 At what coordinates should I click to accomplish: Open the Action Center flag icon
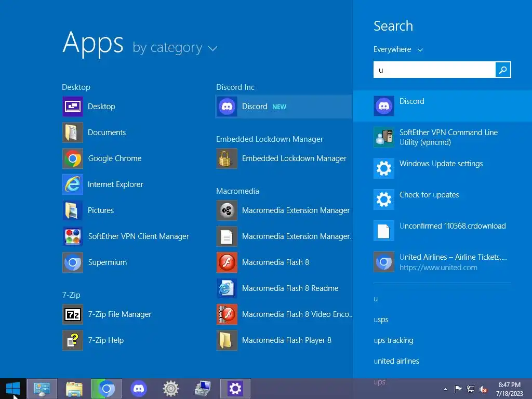click(458, 389)
